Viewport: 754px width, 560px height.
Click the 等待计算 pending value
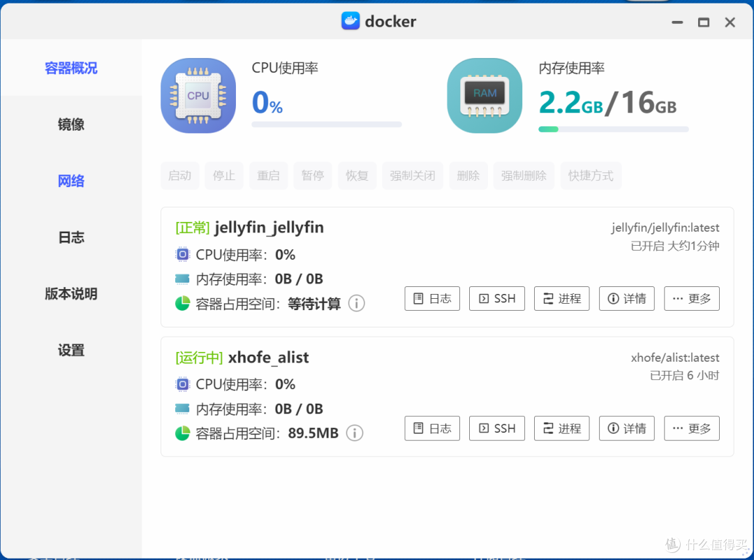pos(314,304)
